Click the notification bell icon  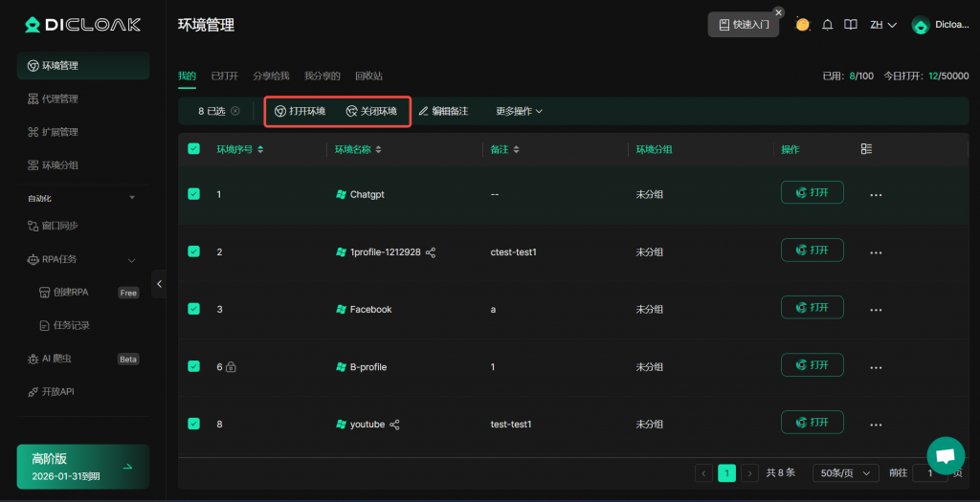(x=828, y=25)
